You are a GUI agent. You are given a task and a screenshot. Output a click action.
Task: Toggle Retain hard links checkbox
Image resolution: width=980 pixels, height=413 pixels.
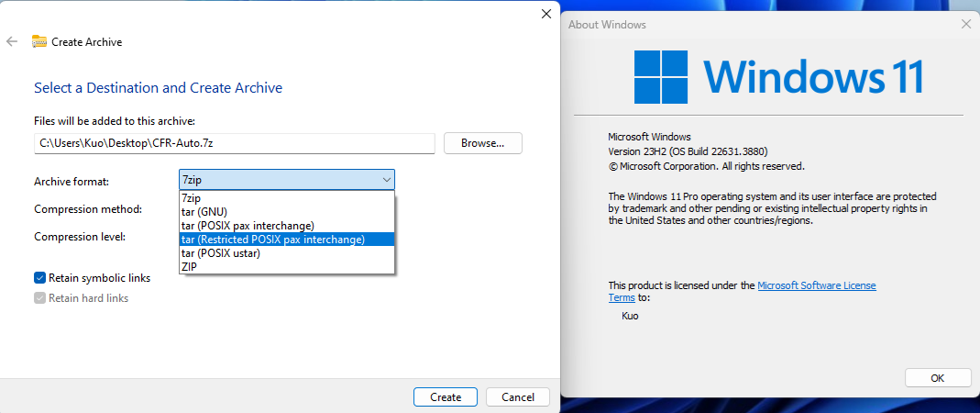(40, 298)
